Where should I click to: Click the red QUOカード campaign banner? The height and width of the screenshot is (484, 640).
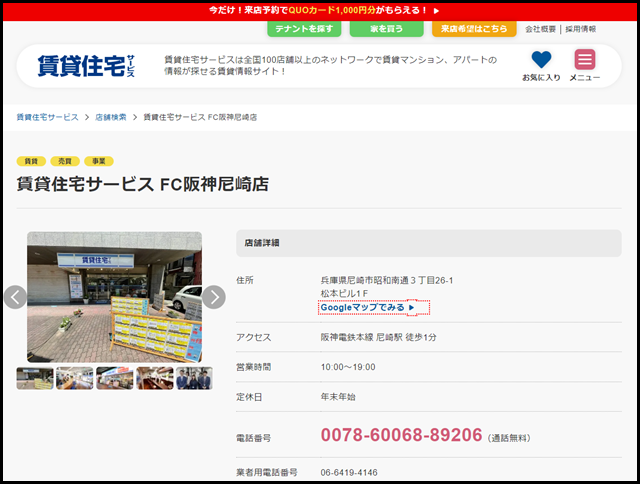pos(320,10)
